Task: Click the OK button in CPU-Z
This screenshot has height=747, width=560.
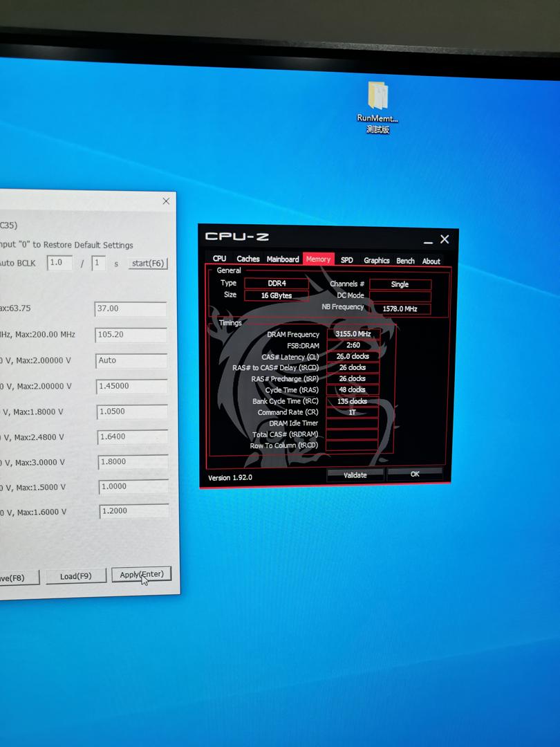Action: pos(415,474)
